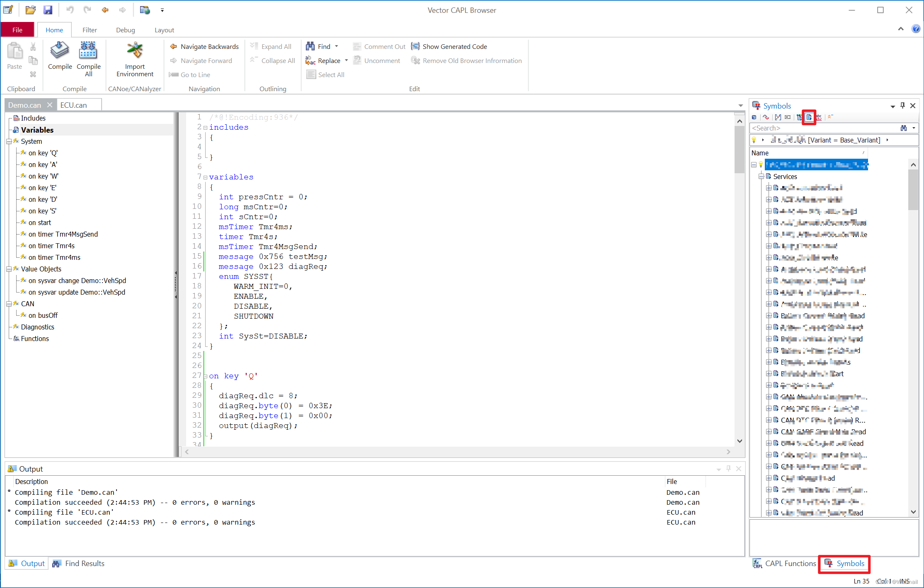Click the Find binoculars icon in ribbon
This screenshot has height=588, width=924.
coord(310,46)
